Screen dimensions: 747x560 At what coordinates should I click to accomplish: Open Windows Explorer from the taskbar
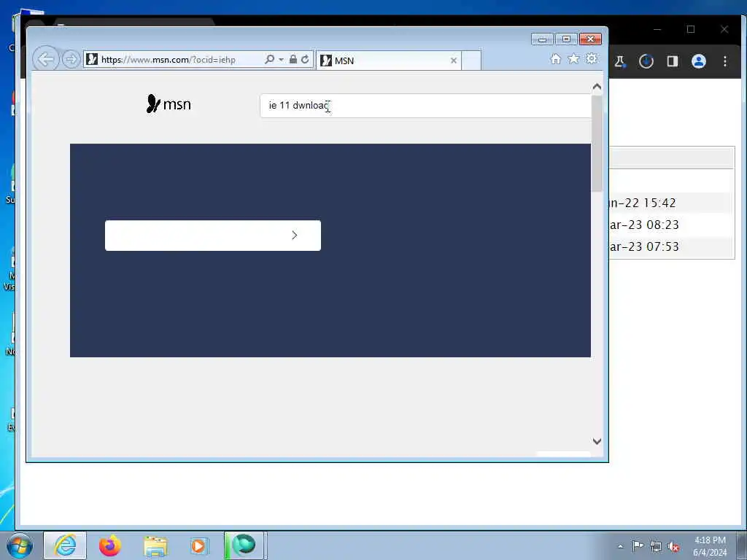point(155,545)
